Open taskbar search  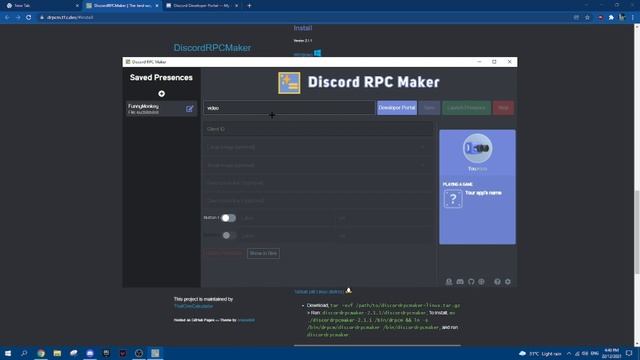click(24, 353)
